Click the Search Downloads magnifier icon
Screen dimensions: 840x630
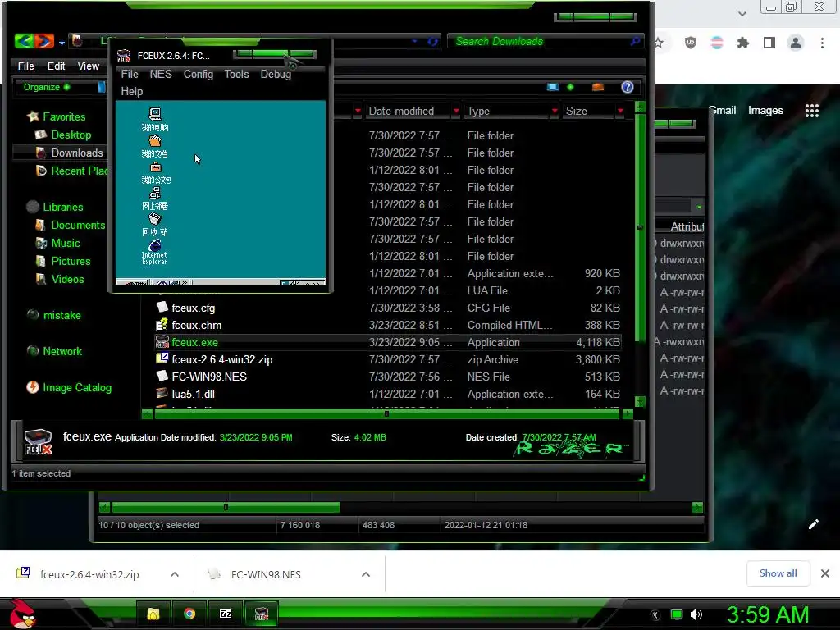(x=635, y=41)
